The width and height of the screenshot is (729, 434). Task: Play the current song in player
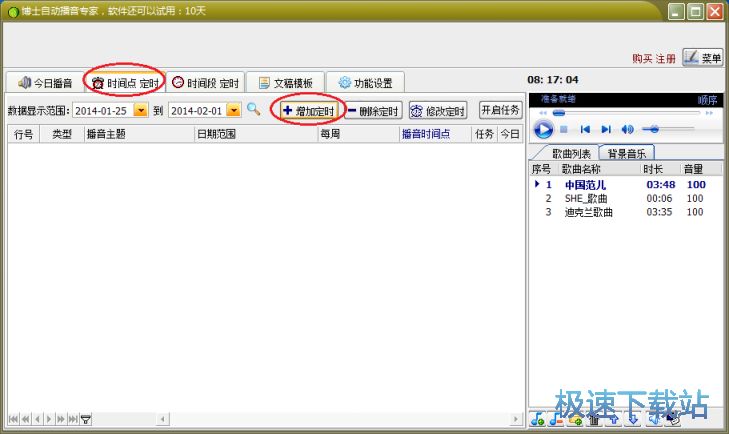[543, 129]
